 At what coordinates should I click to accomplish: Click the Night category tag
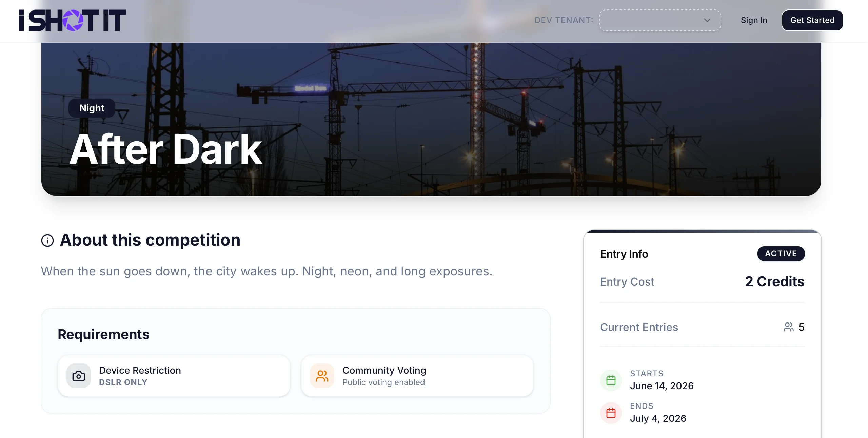[x=92, y=108]
